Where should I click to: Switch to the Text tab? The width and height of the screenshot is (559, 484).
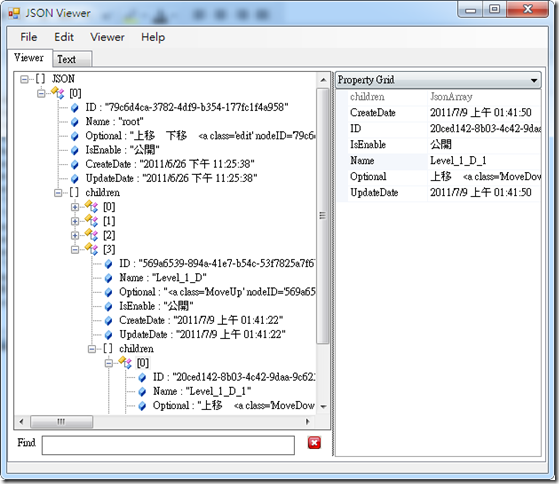tap(72, 59)
